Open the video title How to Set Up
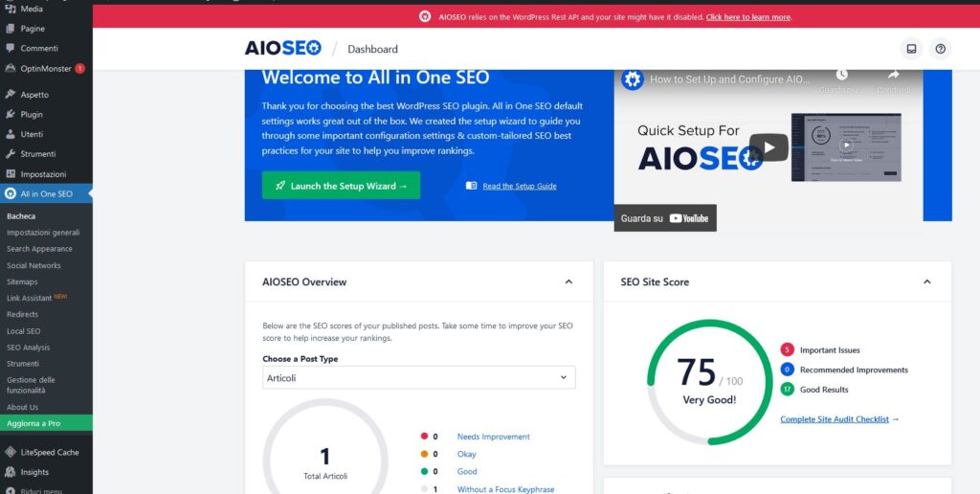The image size is (980, 494). click(x=729, y=79)
